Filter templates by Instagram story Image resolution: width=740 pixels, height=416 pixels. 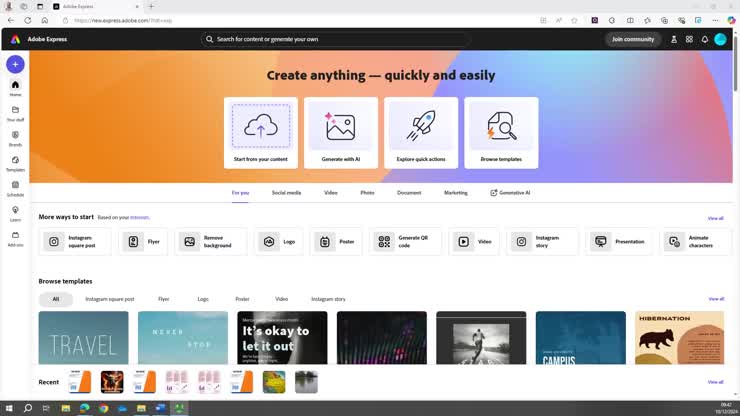(328, 299)
